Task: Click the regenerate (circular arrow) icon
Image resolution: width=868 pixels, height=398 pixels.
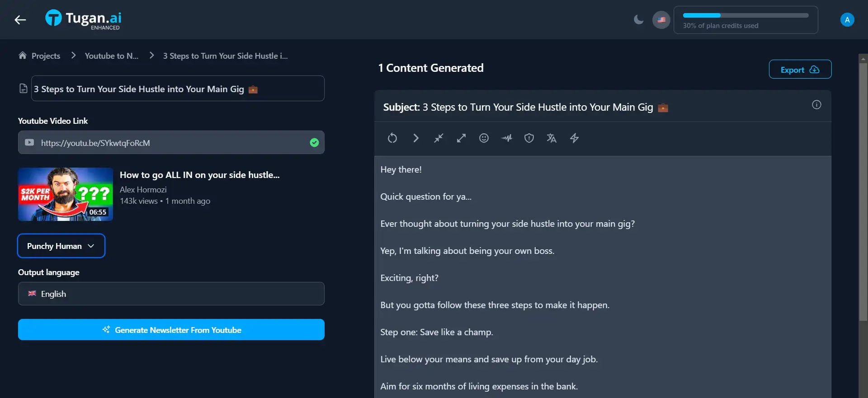Action: click(392, 138)
